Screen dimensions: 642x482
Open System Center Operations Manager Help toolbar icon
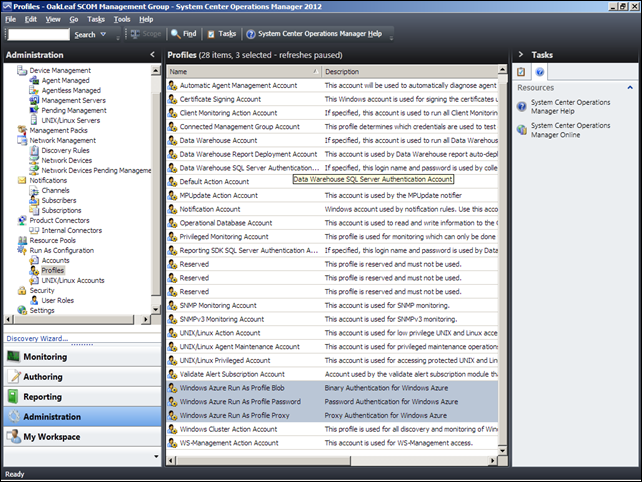(251, 34)
